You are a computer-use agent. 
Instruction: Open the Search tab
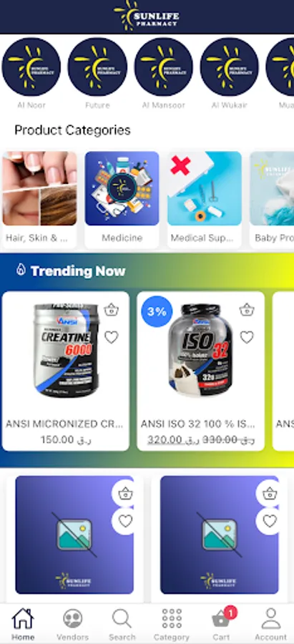pos(122,624)
